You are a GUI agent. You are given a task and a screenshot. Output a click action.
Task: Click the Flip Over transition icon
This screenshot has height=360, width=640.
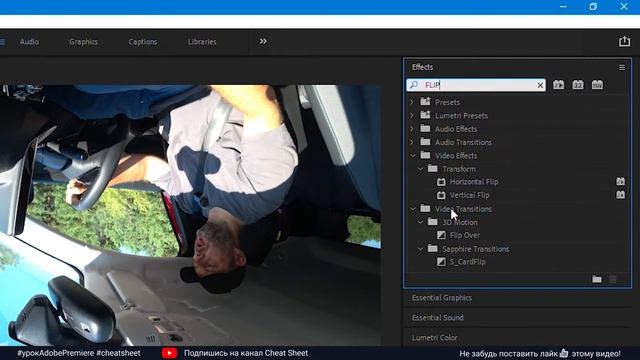click(441, 235)
